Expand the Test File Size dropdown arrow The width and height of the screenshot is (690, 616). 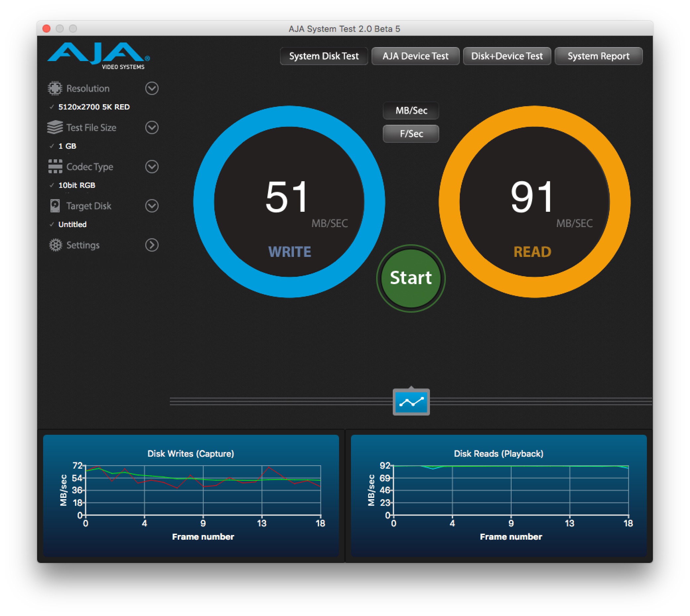(x=152, y=127)
